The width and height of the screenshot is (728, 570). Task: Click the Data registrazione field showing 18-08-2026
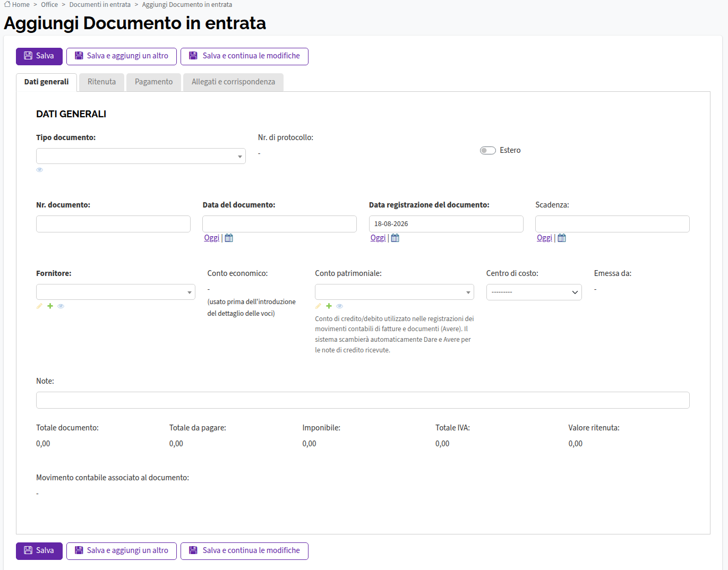coord(446,224)
